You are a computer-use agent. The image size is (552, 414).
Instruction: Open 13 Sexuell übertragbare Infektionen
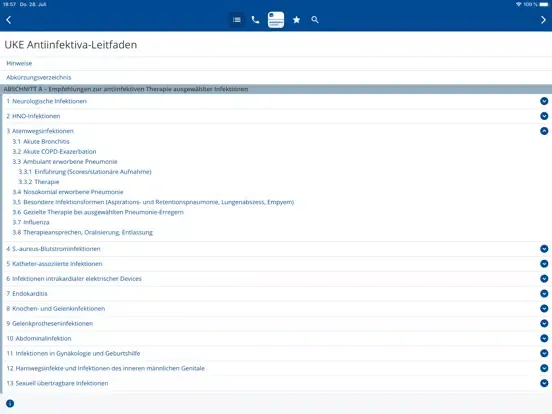tap(57, 383)
